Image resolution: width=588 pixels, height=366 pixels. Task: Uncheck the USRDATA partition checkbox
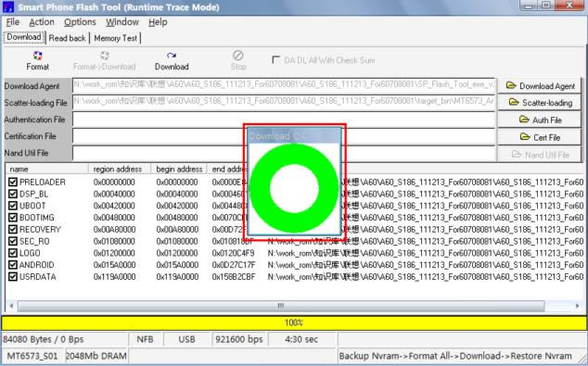coord(13,277)
